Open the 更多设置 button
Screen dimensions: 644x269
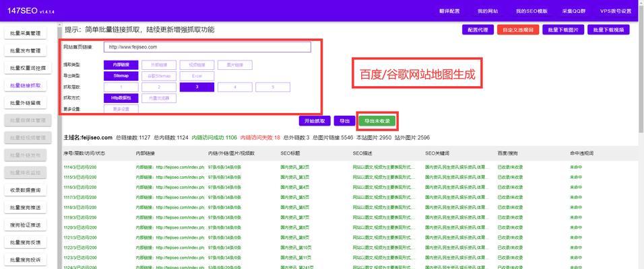tap(121, 109)
